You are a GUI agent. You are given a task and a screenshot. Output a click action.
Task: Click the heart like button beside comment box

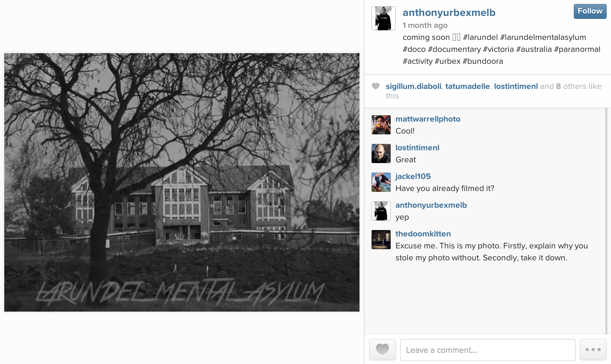382,350
